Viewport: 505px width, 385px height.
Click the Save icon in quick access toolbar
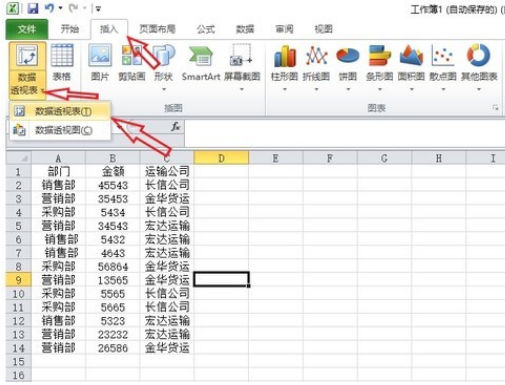pyautogui.click(x=33, y=8)
